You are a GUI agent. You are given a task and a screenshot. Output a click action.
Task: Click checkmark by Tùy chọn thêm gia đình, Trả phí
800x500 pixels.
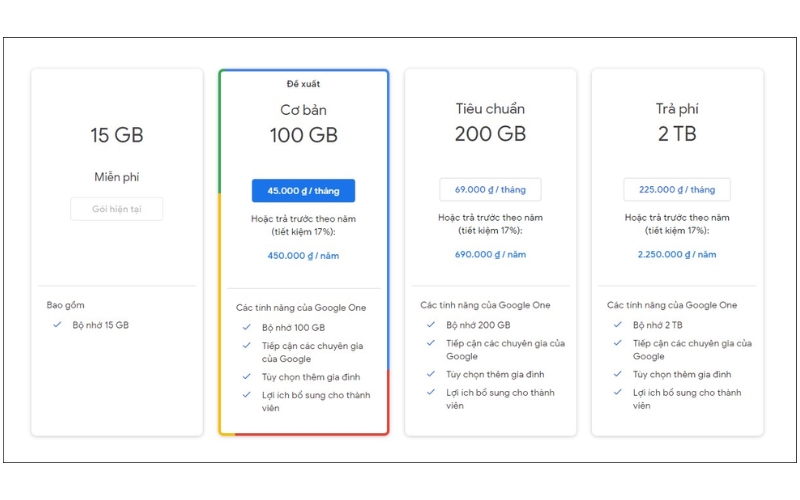click(617, 374)
